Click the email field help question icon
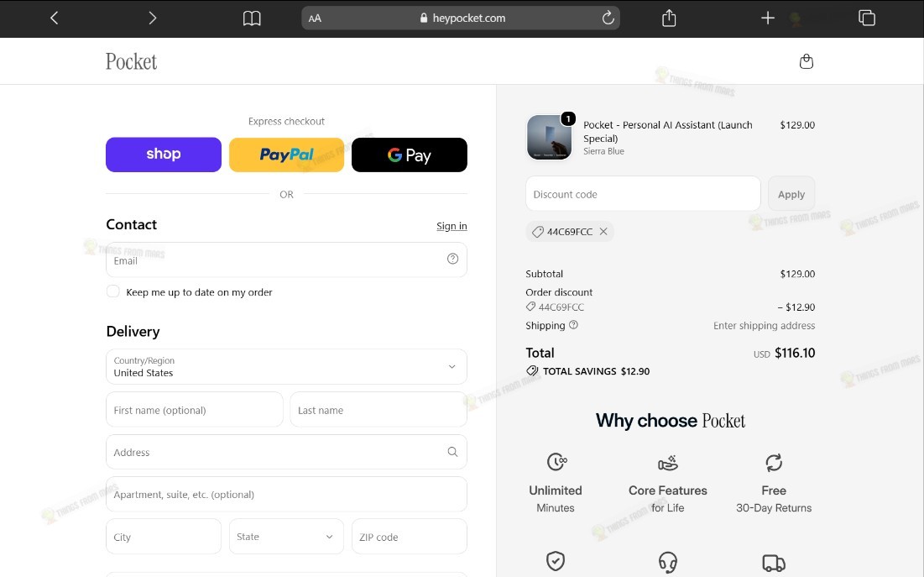This screenshot has height=577, width=924. click(x=452, y=259)
